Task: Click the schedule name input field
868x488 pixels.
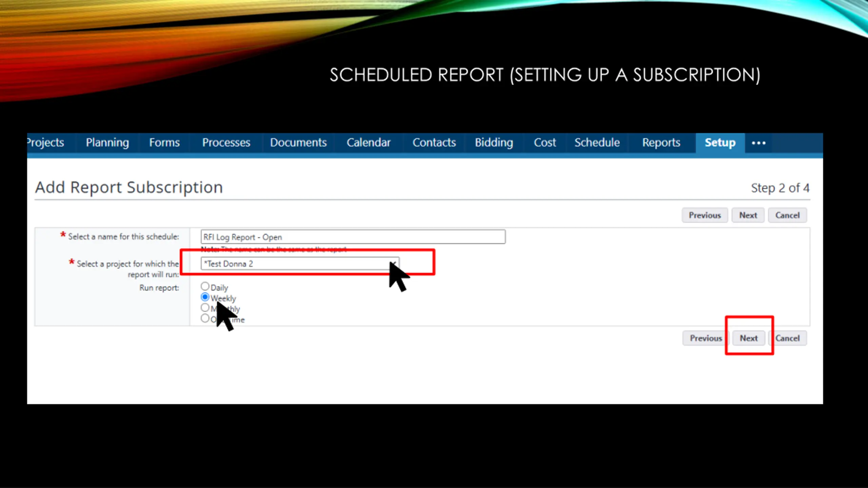Action: coord(353,237)
